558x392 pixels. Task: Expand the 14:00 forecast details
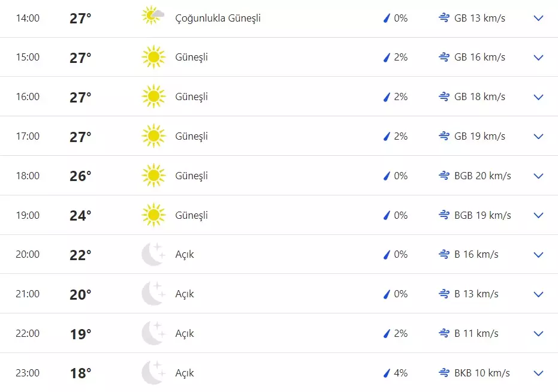coord(538,18)
